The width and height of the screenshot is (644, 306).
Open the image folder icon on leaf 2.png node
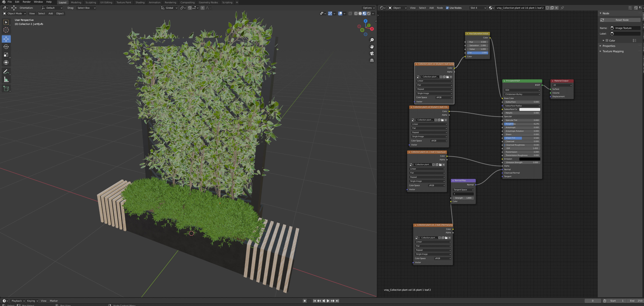(447, 77)
